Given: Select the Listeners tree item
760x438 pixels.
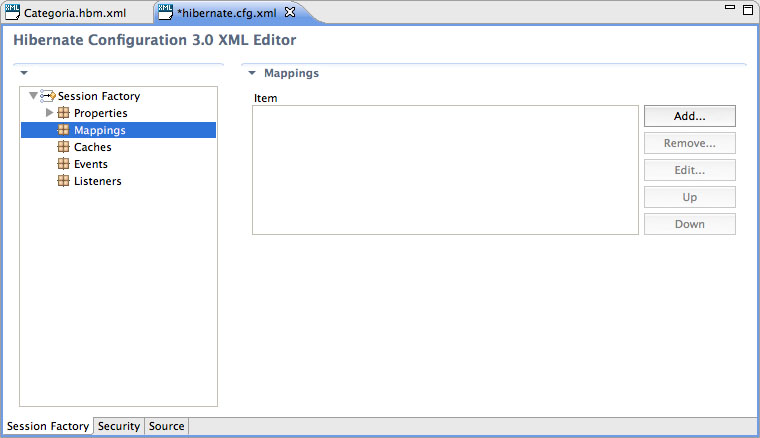Looking at the screenshot, I should (97, 181).
